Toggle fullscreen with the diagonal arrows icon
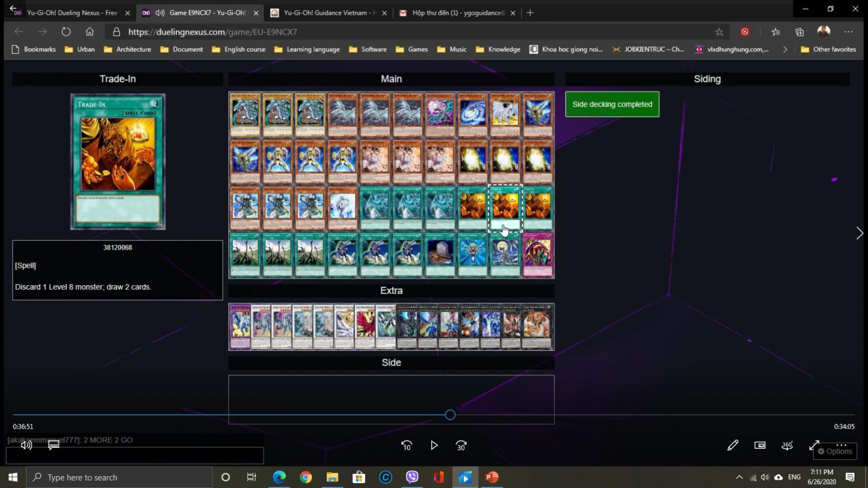868x488 pixels. [814, 446]
